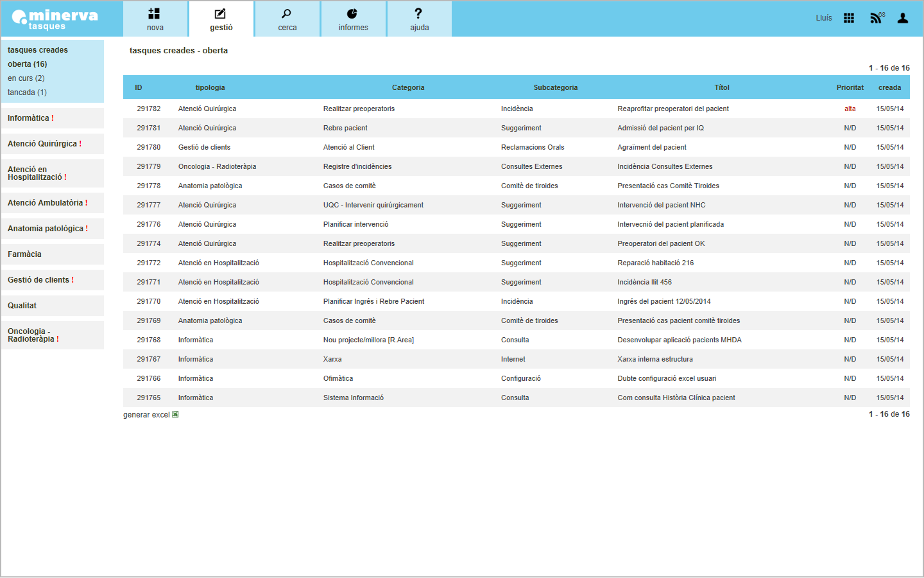
Task: Open the user profile icon
Action: click(x=903, y=18)
